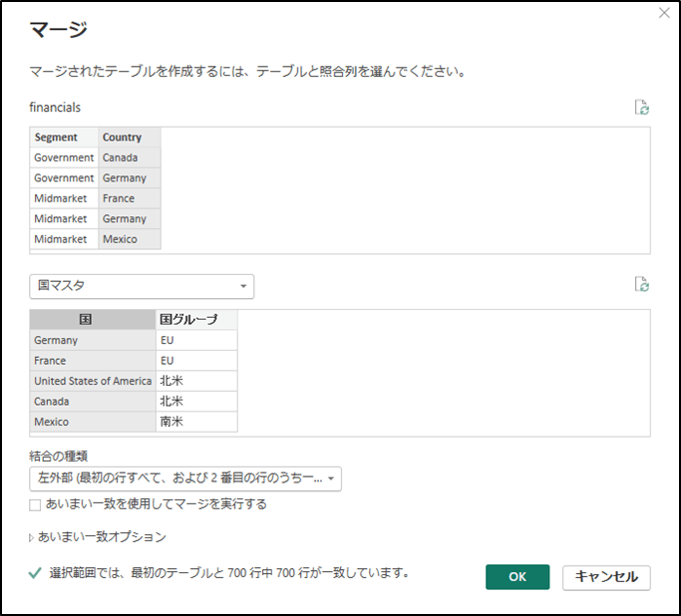Click the first Government cell in Segment column
The height and width of the screenshot is (616, 681).
[x=64, y=157]
